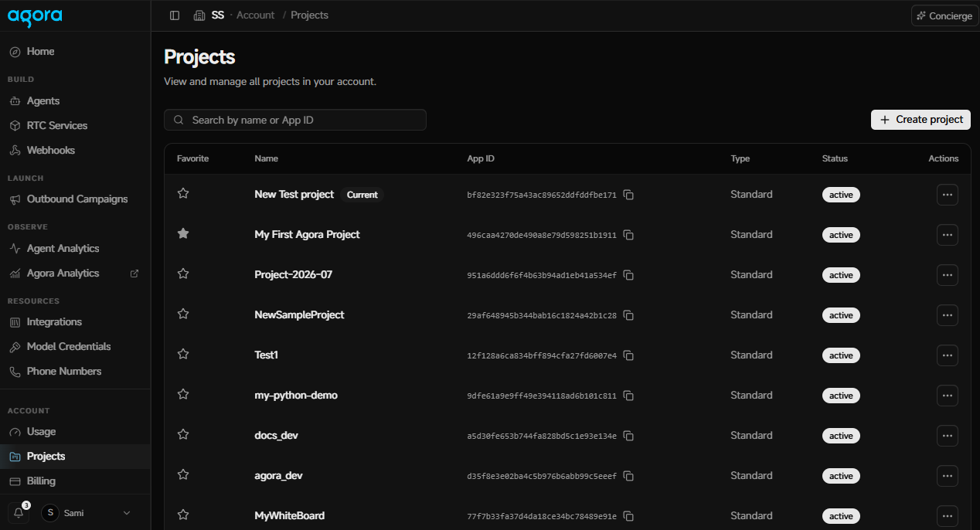Open Phone Numbers in sidebar

coord(75,372)
